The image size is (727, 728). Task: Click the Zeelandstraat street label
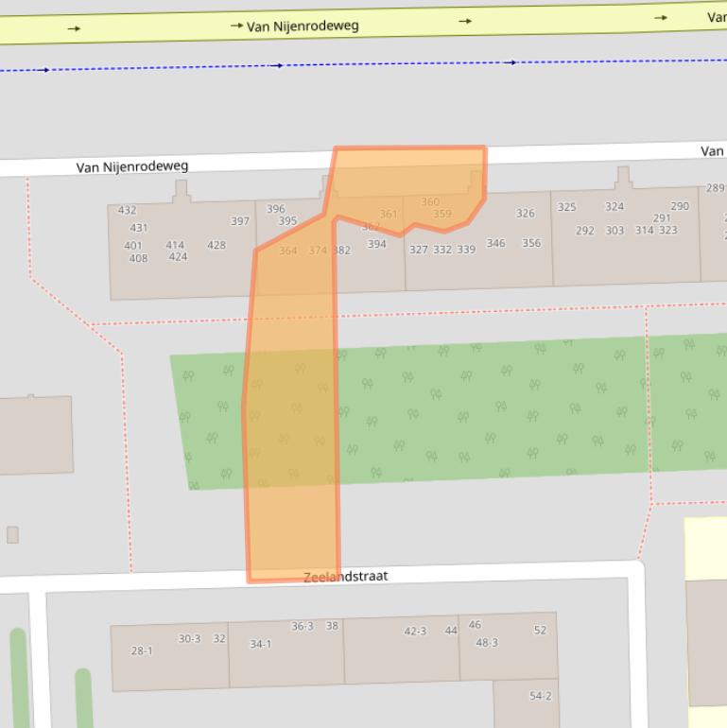pyautogui.click(x=346, y=576)
